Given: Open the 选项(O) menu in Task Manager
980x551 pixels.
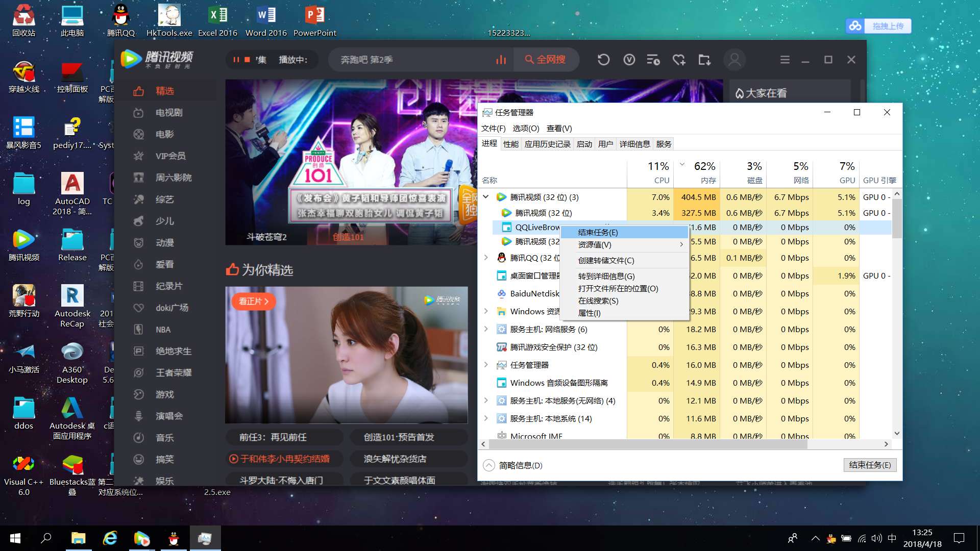Looking at the screenshot, I should [x=526, y=128].
